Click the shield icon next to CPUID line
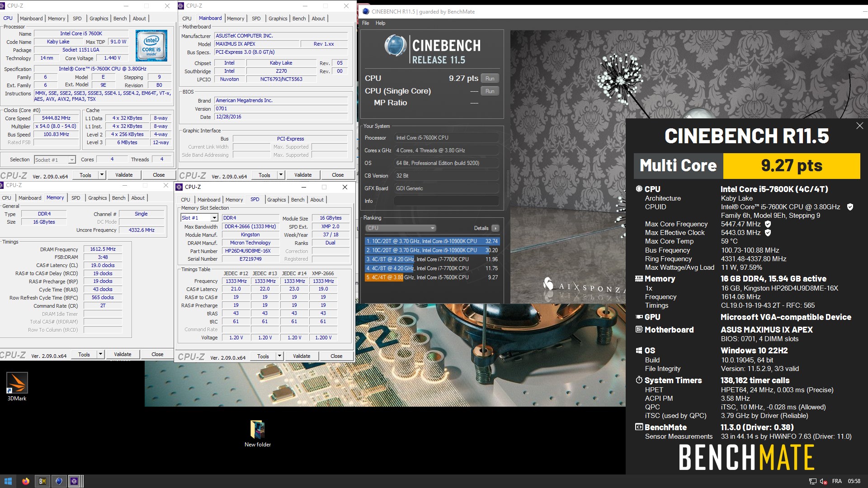The height and width of the screenshot is (488, 868). [850, 207]
